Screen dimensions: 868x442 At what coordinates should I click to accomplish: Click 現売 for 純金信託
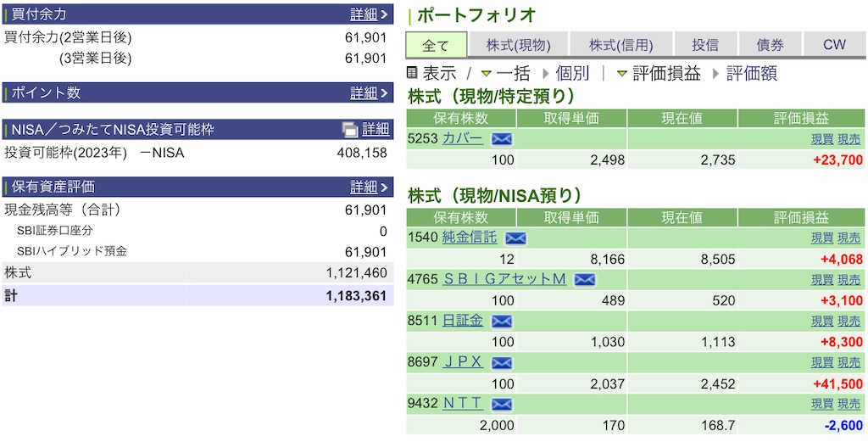click(x=849, y=238)
